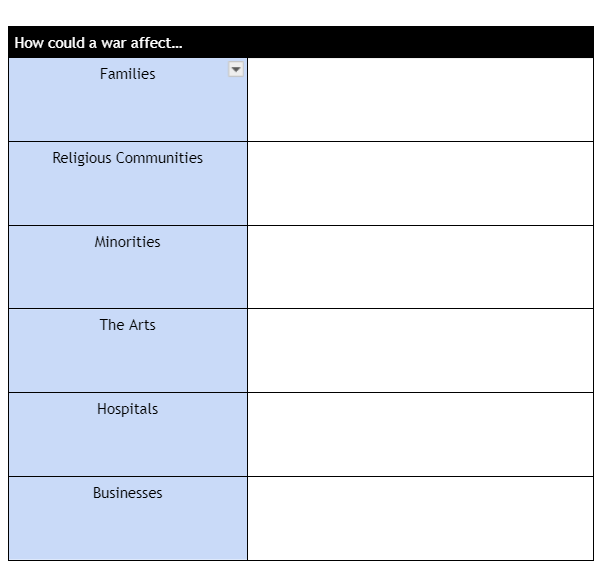Select the Religious Communities label cell
The image size is (601, 571).
(128, 184)
